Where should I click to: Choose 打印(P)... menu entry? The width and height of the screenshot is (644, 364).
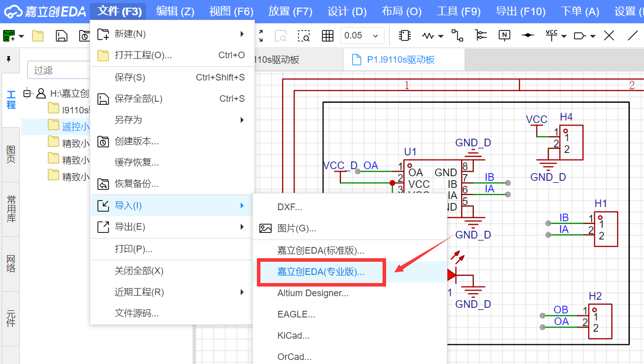pos(172,249)
